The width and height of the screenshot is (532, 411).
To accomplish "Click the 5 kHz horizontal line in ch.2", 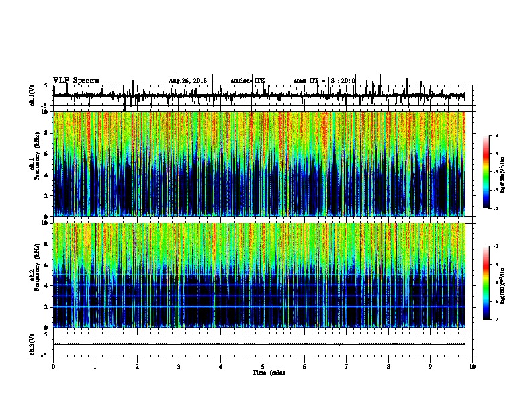I will click(259, 275).
